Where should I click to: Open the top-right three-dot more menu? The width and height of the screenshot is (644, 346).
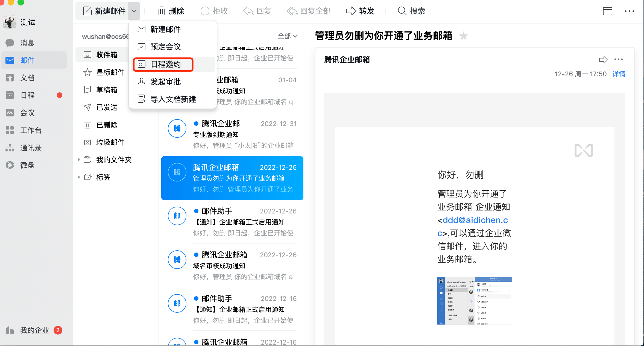(x=629, y=11)
